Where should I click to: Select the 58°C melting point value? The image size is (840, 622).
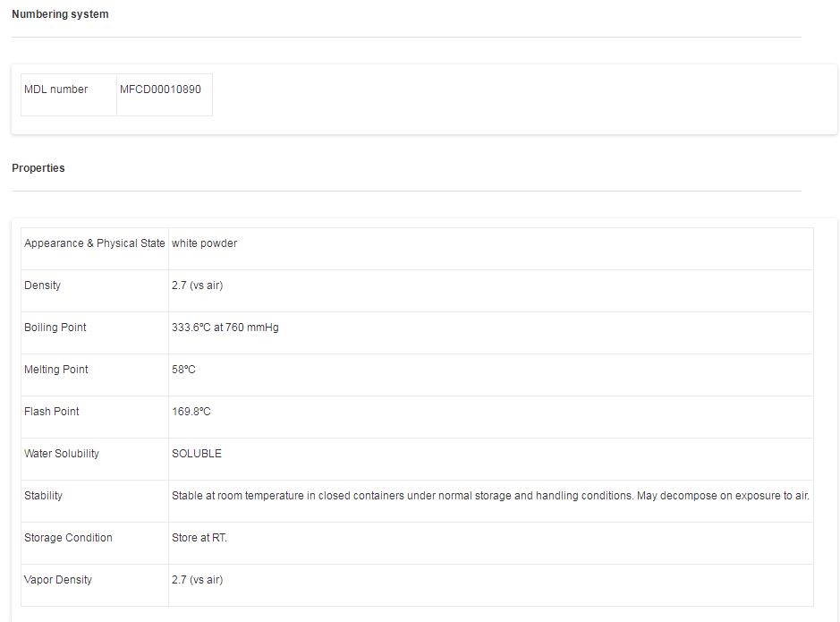coord(183,370)
